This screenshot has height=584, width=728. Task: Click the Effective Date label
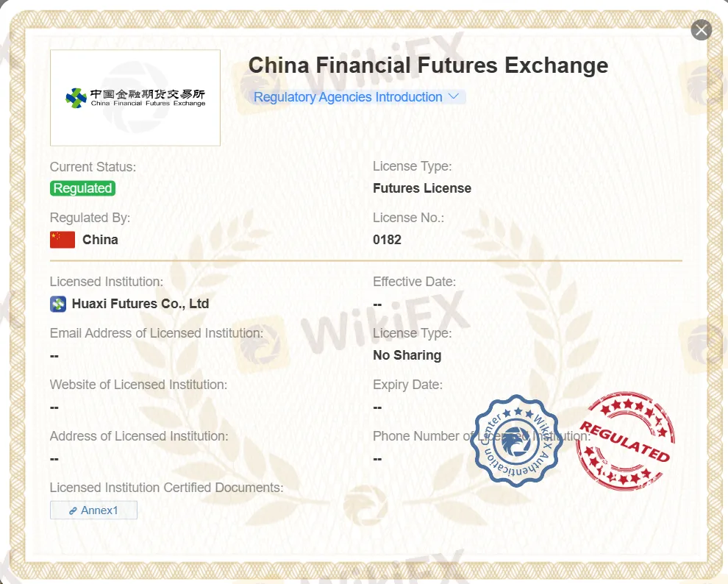[414, 282]
